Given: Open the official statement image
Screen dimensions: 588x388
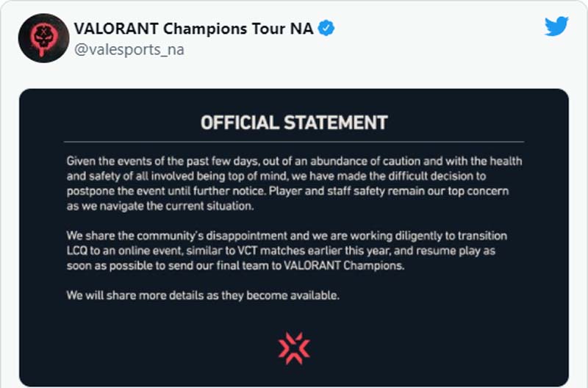Looking at the screenshot, I should (x=294, y=237).
